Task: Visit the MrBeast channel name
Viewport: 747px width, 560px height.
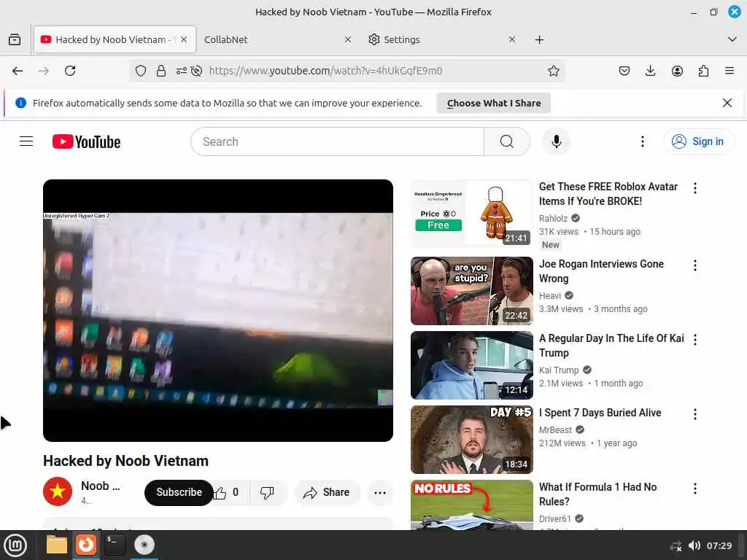Action: click(555, 430)
